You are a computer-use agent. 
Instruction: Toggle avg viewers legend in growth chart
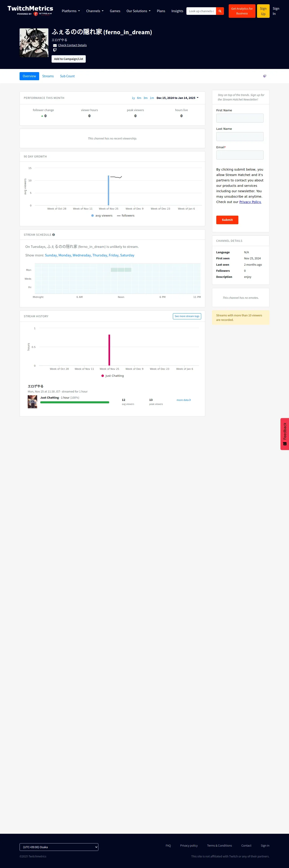click(102, 216)
